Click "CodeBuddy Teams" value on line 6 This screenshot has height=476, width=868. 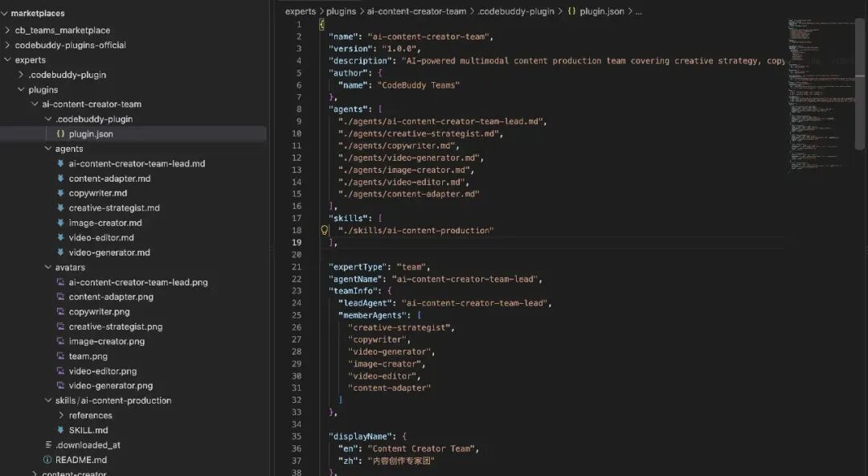[418, 84]
